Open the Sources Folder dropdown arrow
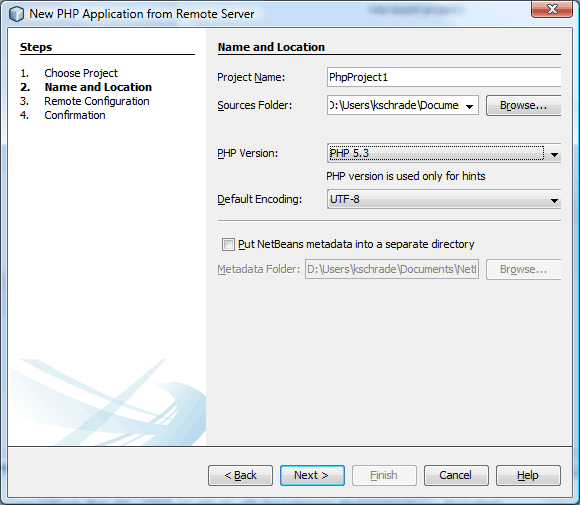The width and height of the screenshot is (580, 505). [469, 107]
